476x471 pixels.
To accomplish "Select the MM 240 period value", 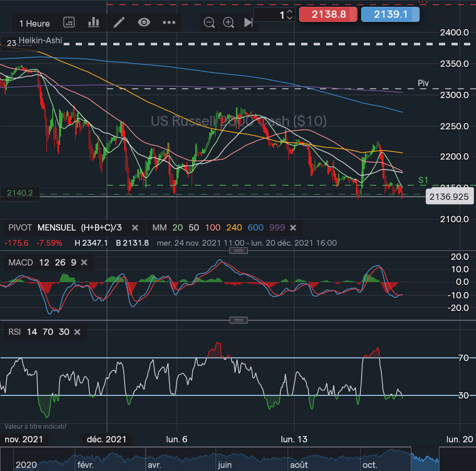I will tap(234, 227).
